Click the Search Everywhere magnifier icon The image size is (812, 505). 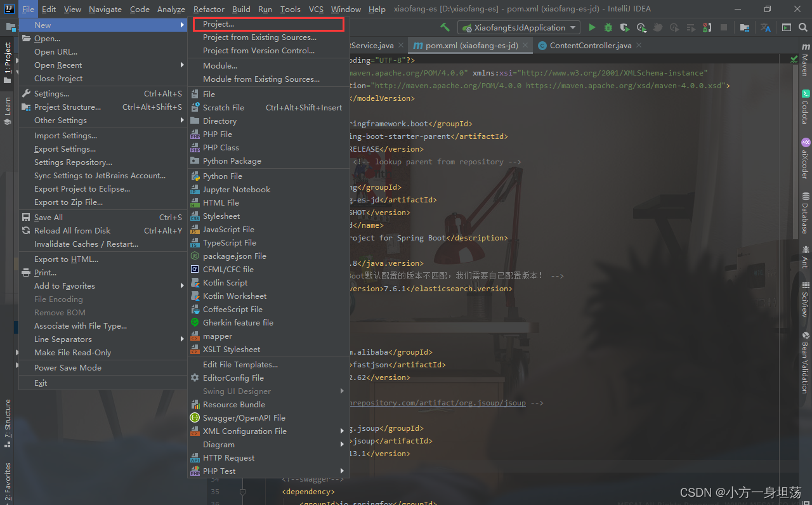803,27
